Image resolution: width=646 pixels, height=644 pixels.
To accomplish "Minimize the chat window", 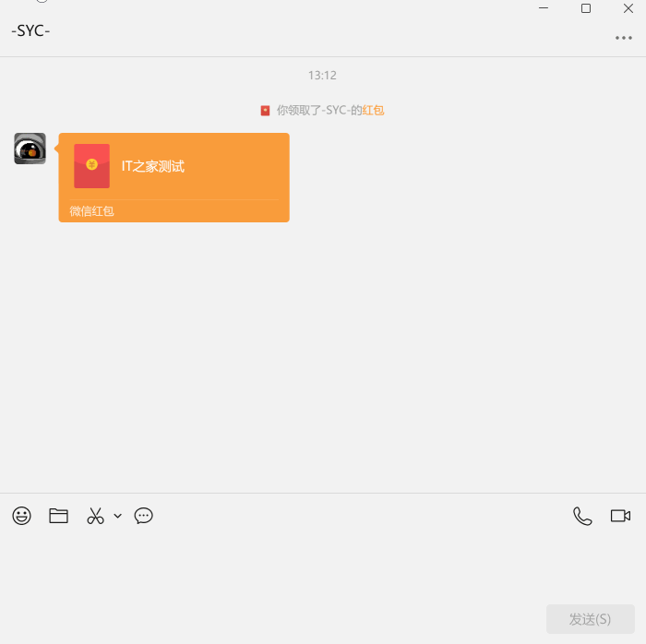I will point(544,8).
